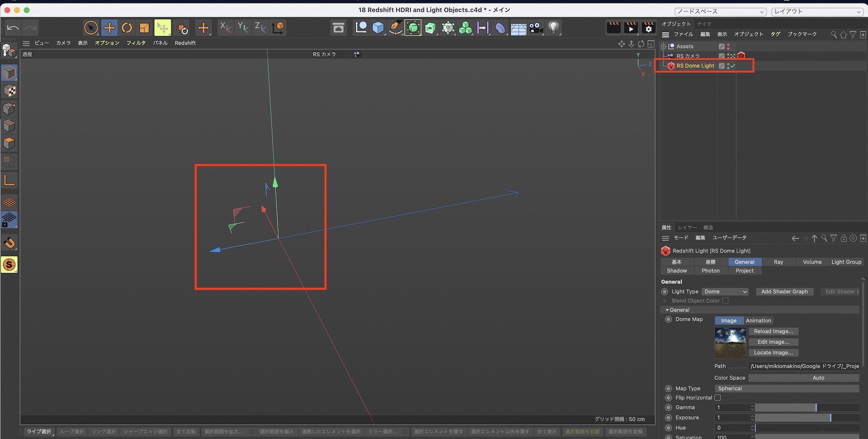
Task: Collapse the General section triangle
Action: 667,310
